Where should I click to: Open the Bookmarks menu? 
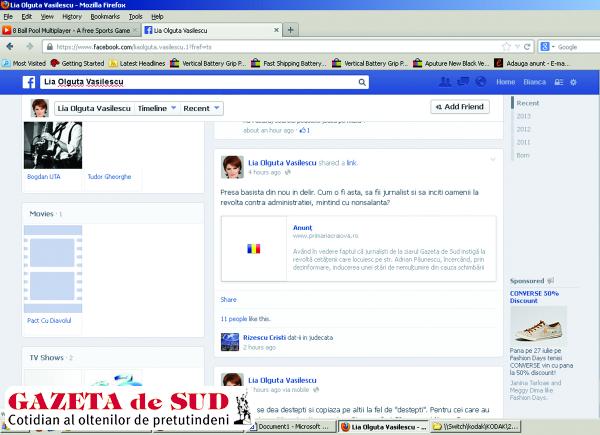click(x=105, y=16)
